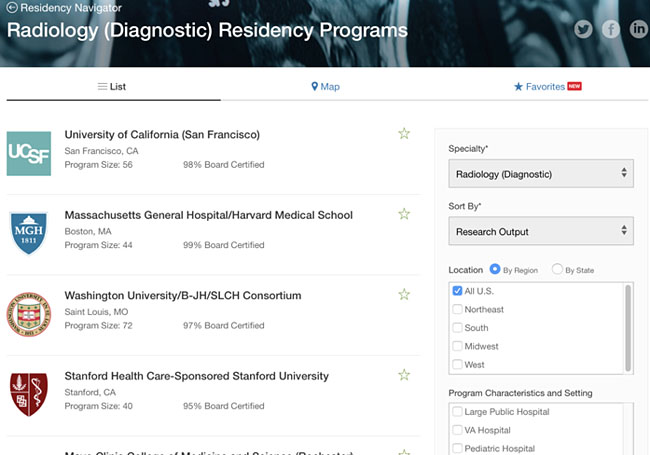Viewport: 650px width, 455px height.
Task: Click 'Saint Louis, MO' location text
Action: [96, 312]
